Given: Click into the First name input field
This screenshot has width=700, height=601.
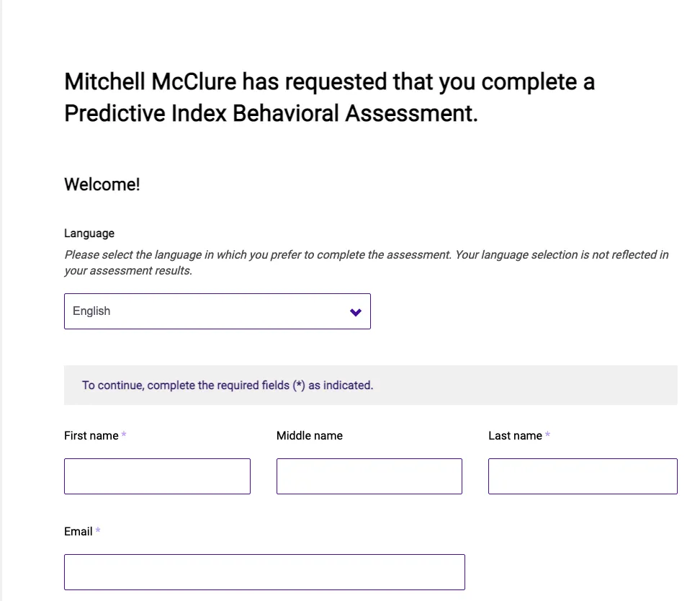Looking at the screenshot, I should coord(157,476).
